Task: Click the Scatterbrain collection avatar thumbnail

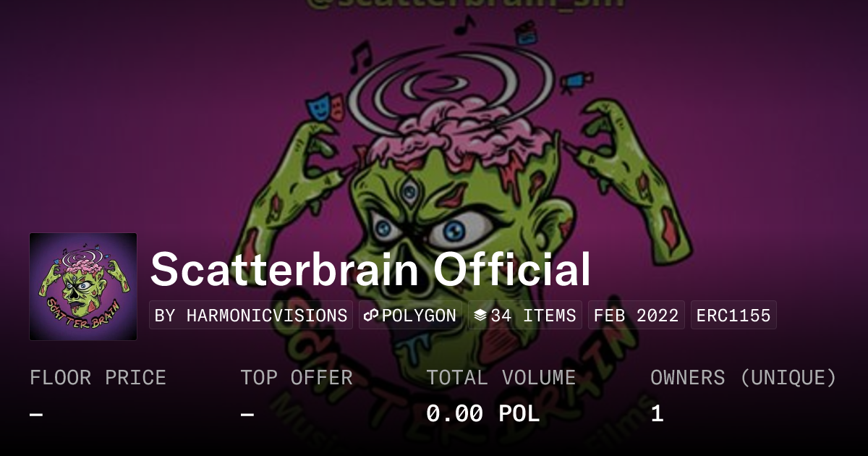Action: click(x=83, y=287)
